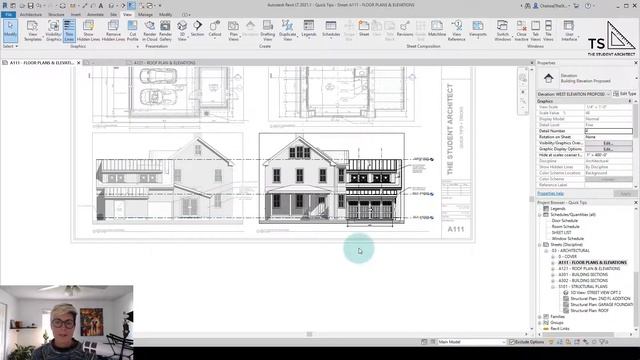Click the Remove Hidden Lines tool
The width and height of the screenshot is (640, 360).
click(x=113, y=31)
